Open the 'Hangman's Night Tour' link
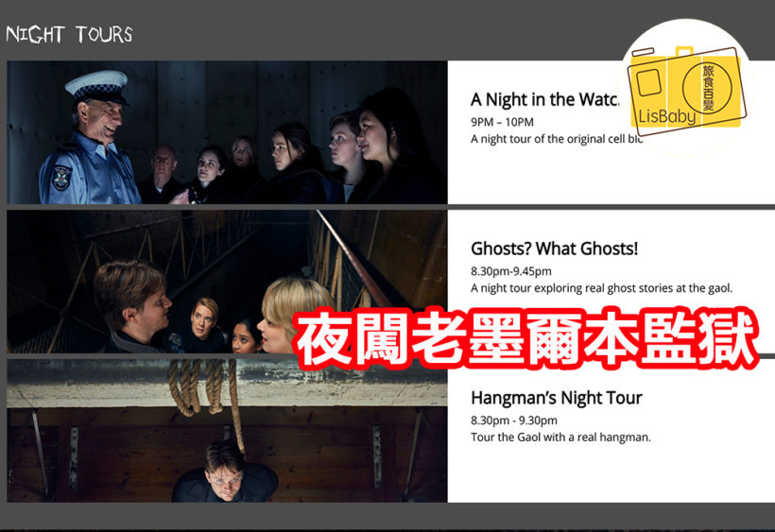The height and width of the screenshot is (532, 775). click(557, 398)
